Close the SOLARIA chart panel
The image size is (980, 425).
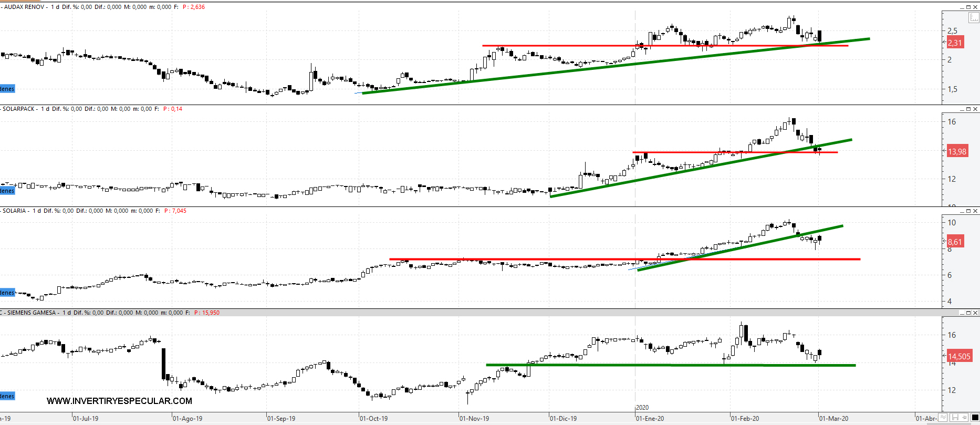[x=975, y=211]
